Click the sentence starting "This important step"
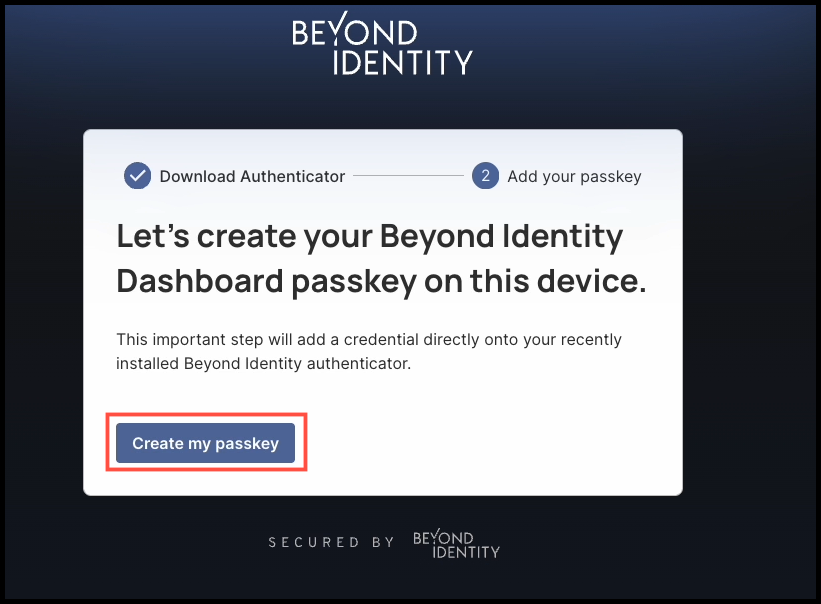The width and height of the screenshot is (821, 604). [x=369, y=340]
